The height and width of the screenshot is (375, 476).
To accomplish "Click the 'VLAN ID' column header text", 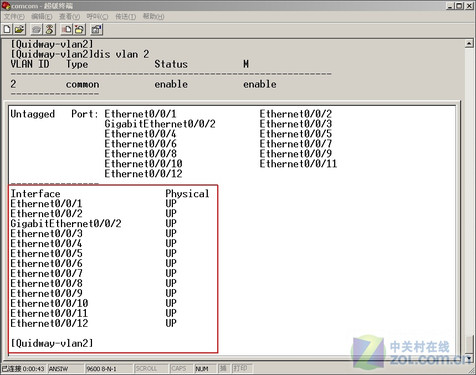I will 30,64.
